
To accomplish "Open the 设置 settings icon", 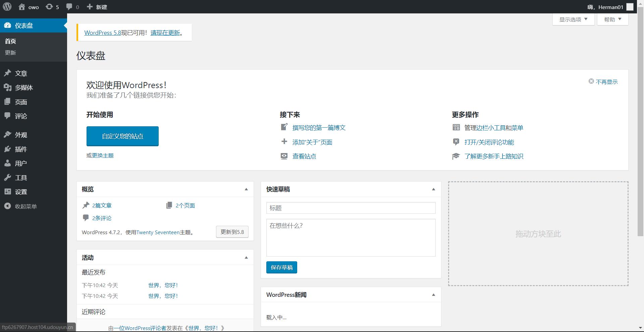I will tap(8, 191).
